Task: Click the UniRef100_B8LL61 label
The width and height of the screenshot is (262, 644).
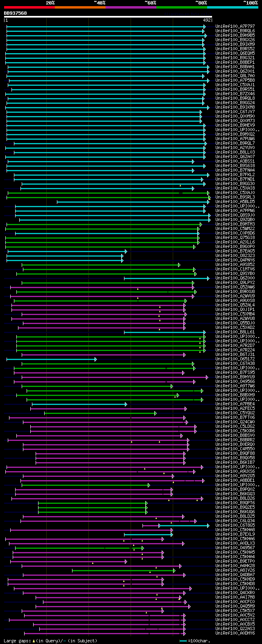Action: coord(235,332)
